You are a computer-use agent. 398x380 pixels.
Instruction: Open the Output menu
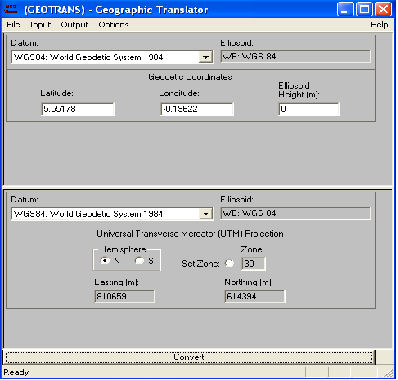(74, 25)
